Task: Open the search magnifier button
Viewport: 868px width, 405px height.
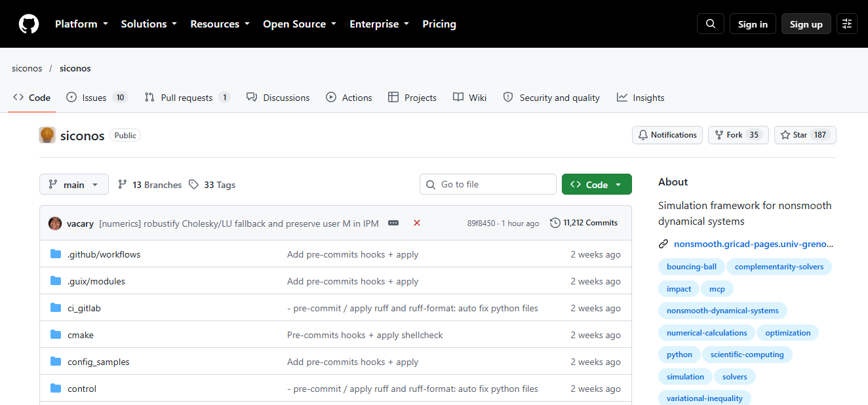Action: tap(711, 24)
